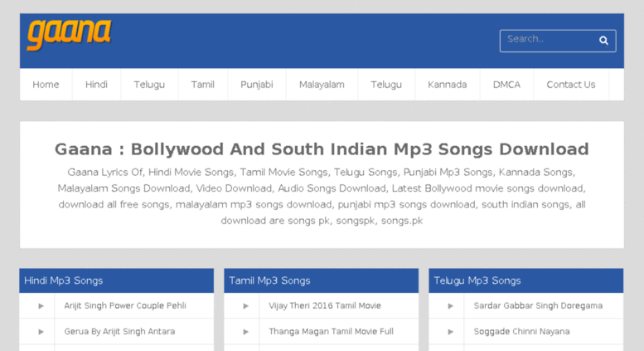Click the main Gaana Bollywood heading
This screenshot has width=644, height=351.
pos(322,149)
